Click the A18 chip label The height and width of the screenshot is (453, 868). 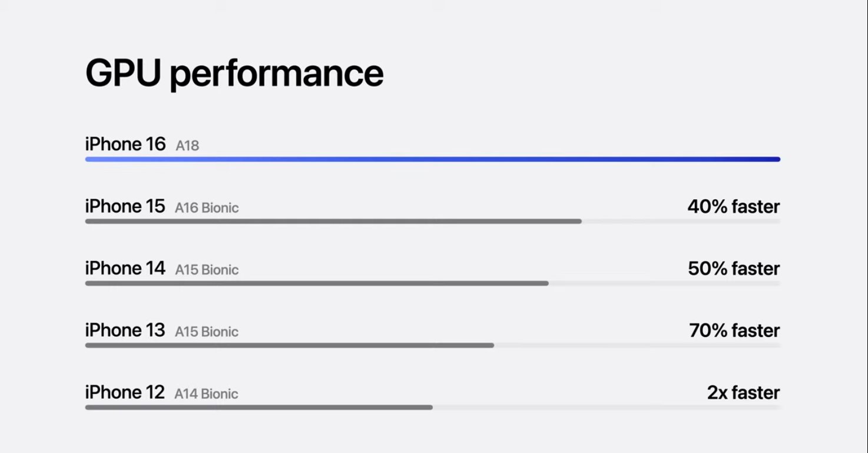click(187, 146)
